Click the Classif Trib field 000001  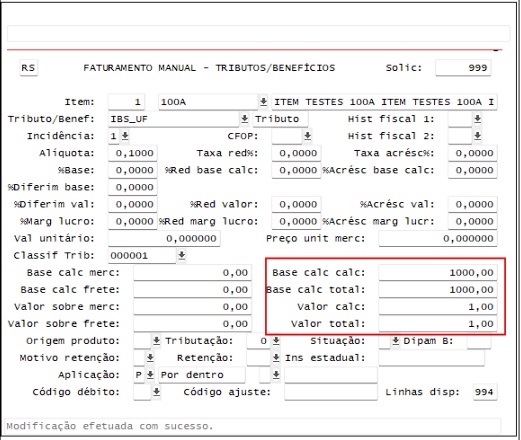pyautogui.click(x=142, y=255)
